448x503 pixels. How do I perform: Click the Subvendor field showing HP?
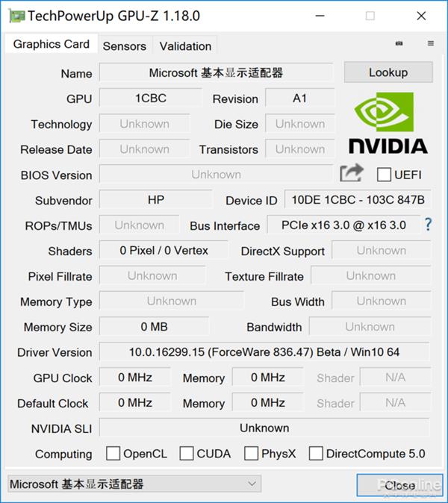[x=155, y=200]
